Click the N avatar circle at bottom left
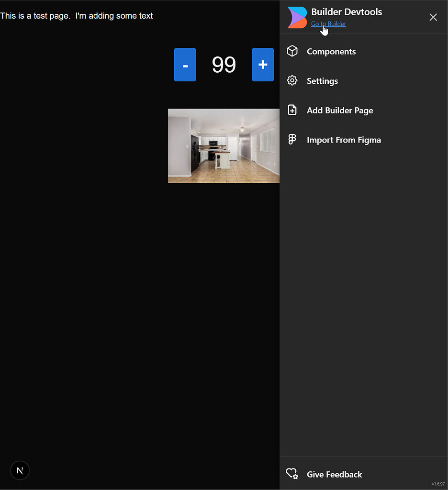448x490 pixels. (x=20, y=470)
